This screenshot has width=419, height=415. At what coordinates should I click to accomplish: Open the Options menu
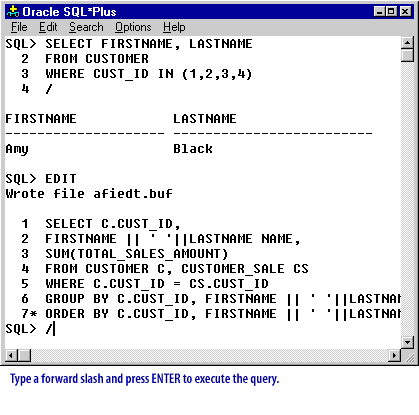(x=133, y=27)
